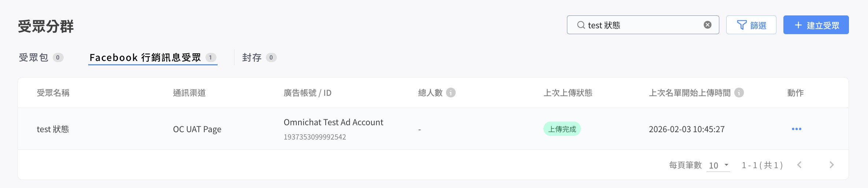Viewport: 868px width, 188px height.
Task: Show info tooltip for 總人數
Action: [x=451, y=93]
